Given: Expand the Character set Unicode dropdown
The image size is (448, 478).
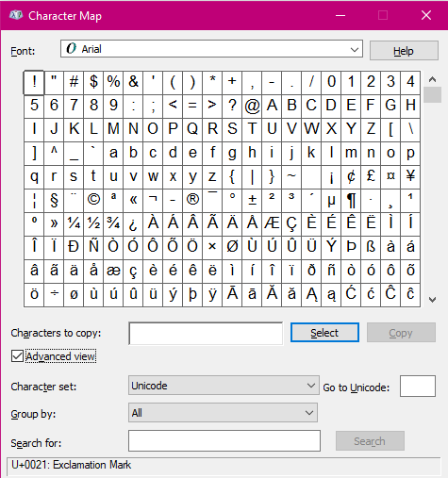Looking at the screenshot, I should coord(224,385).
